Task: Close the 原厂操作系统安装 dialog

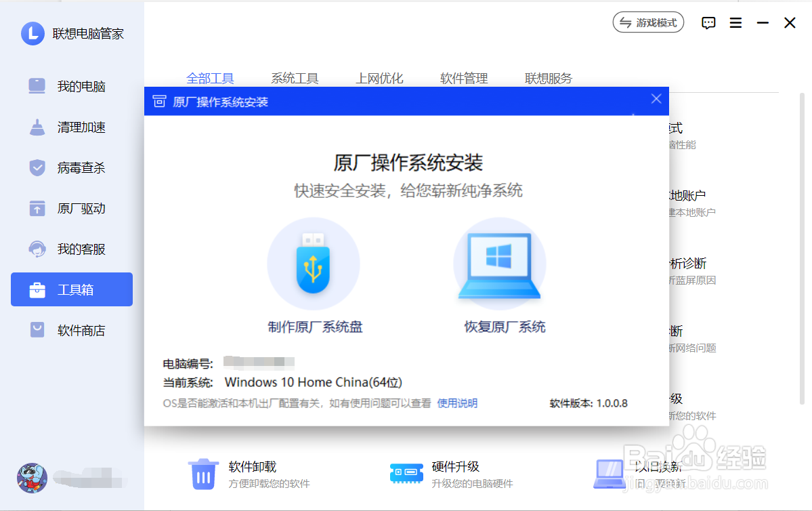Action: [x=656, y=99]
